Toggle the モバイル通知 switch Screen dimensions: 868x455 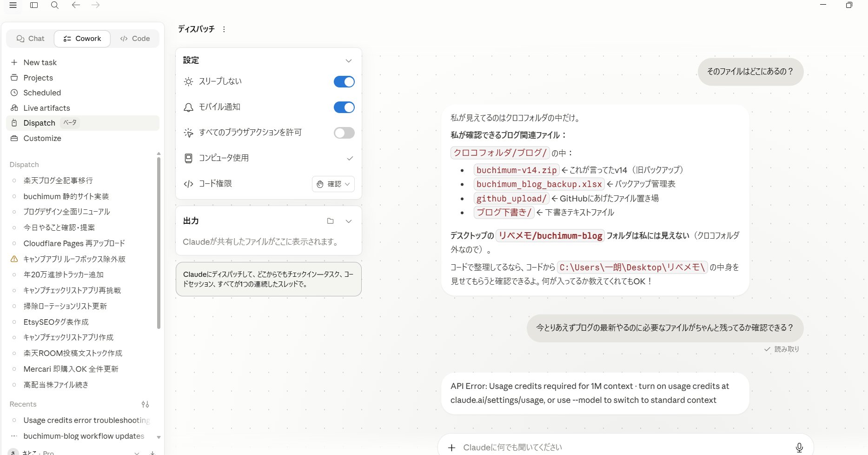[x=344, y=107]
